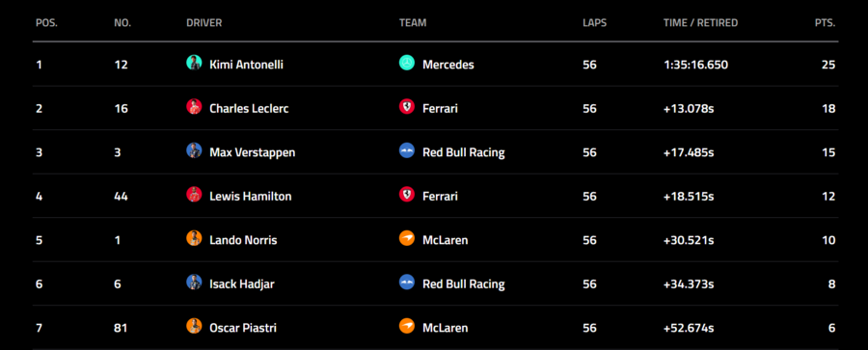
Task: Click Isack Hadjar's driver avatar icon
Action: click(194, 283)
